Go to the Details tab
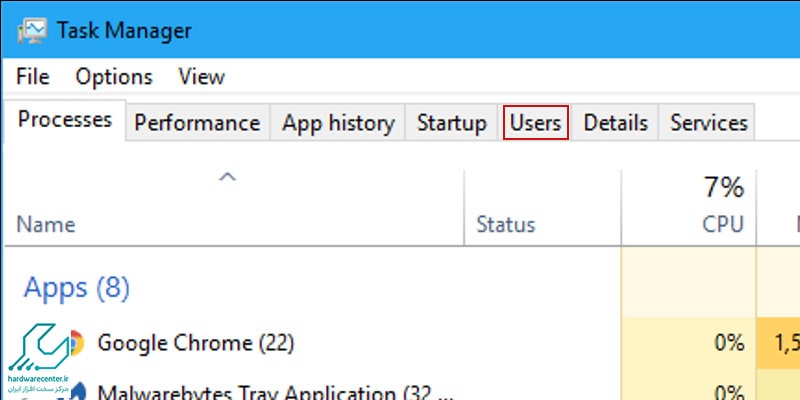This screenshot has height=400, width=800. pos(615,122)
